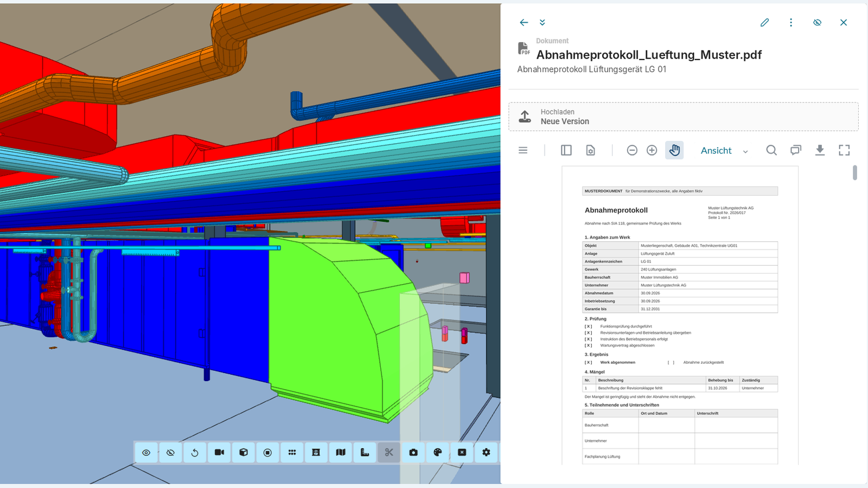Image resolution: width=868 pixels, height=488 pixels.
Task: Open the color palette tool
Action: 438,452
